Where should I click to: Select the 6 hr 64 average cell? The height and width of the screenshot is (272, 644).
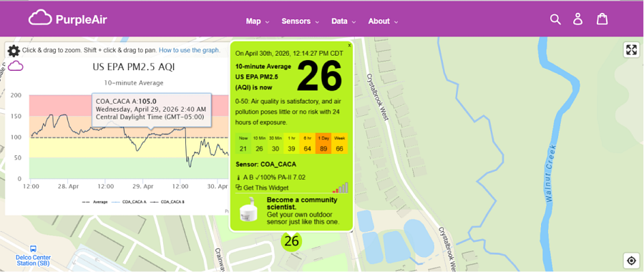tap(307, 143)
